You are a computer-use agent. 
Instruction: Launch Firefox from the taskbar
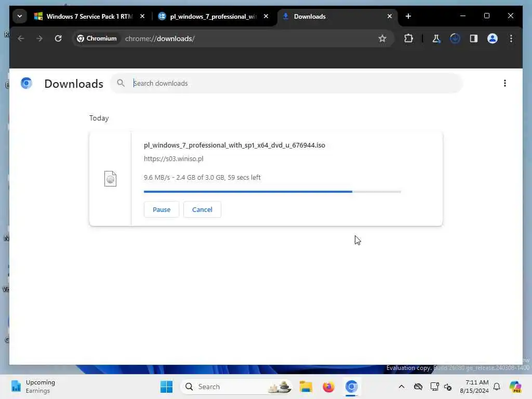tap(328, 387)
